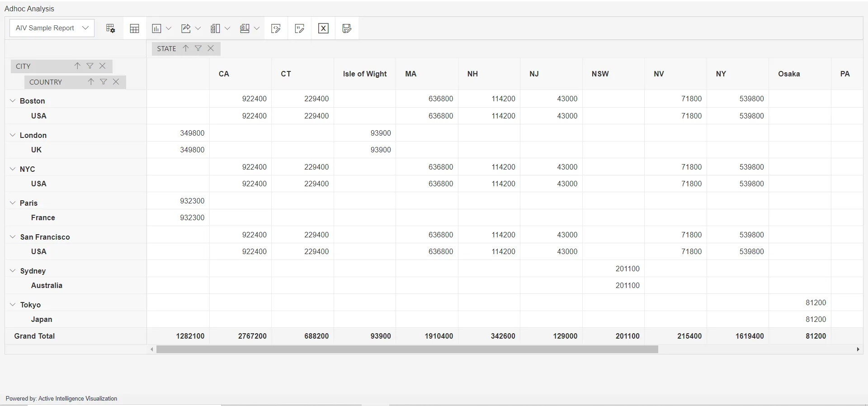Click the CITY field button label

(24, 66)
